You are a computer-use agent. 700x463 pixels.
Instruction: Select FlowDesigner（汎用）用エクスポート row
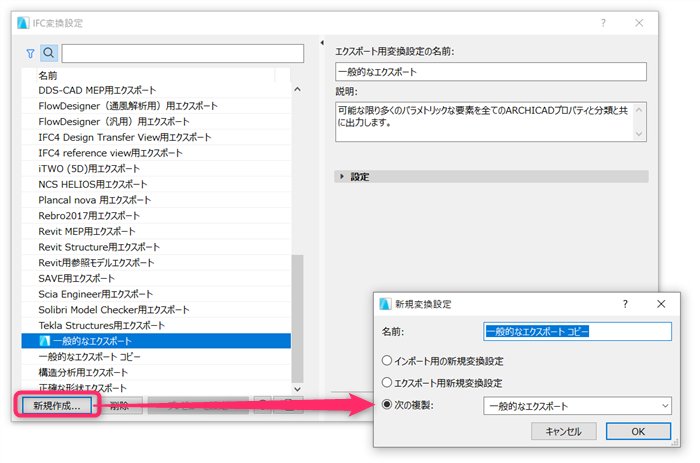click(156, 121)
